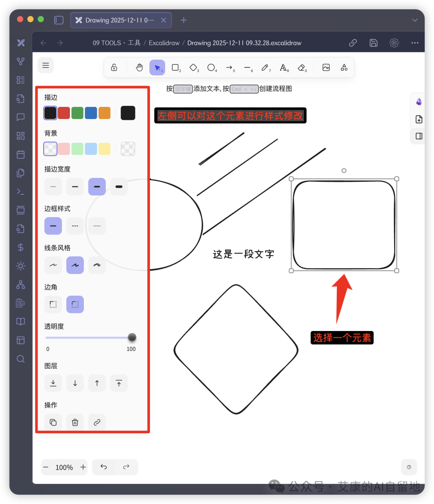Reset zoom by clicking 100%
The width and height of the screenshot is (434, 504).
64,467
